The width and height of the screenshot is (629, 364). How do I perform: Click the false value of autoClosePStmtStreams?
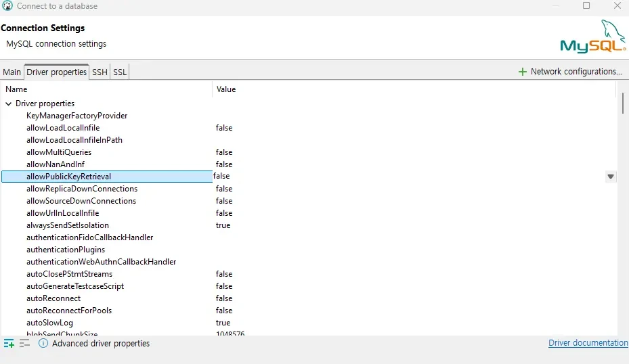(x=224, y=274)
